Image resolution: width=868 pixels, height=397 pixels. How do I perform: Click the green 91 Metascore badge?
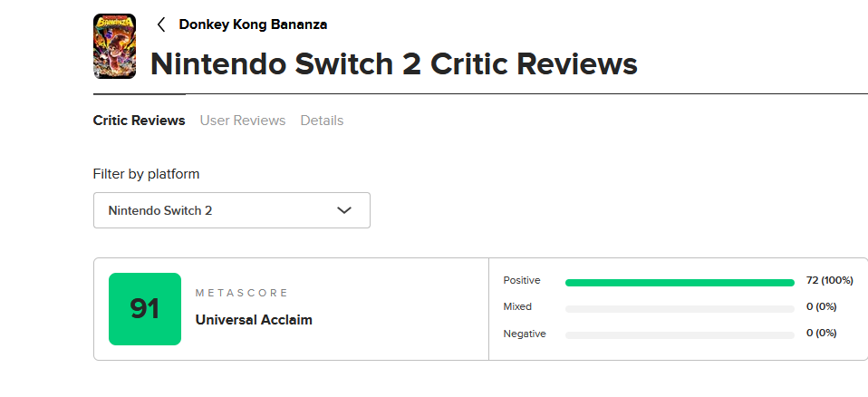pos(145,309)
